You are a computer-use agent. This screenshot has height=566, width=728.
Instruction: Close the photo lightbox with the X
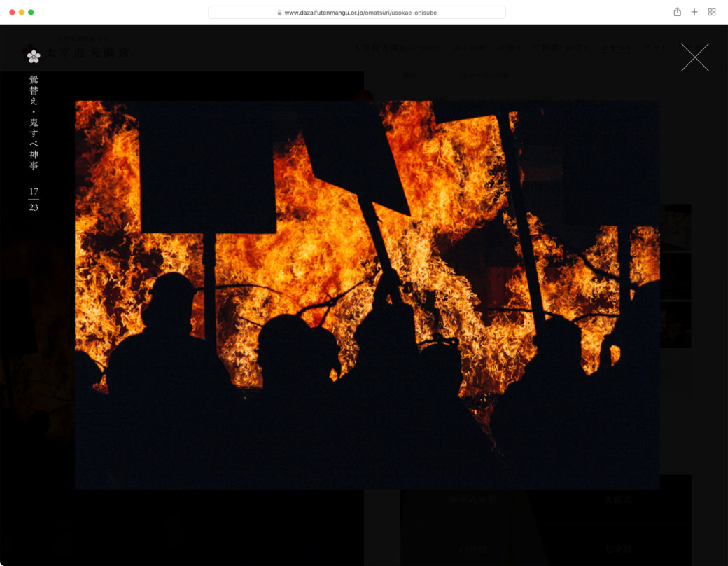click(694, 57)
